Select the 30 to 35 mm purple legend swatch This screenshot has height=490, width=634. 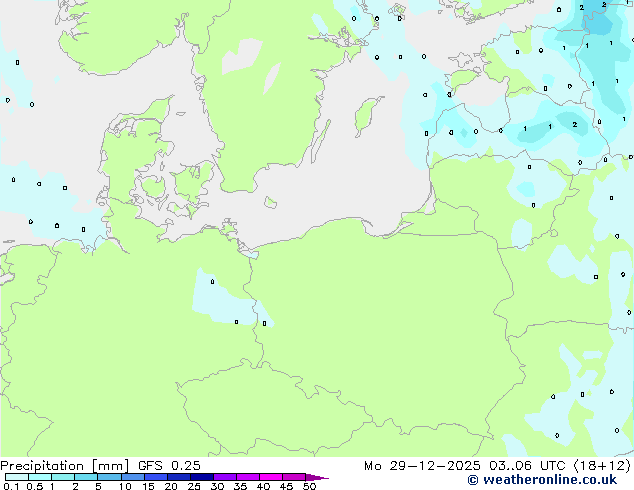click(225, 477)
